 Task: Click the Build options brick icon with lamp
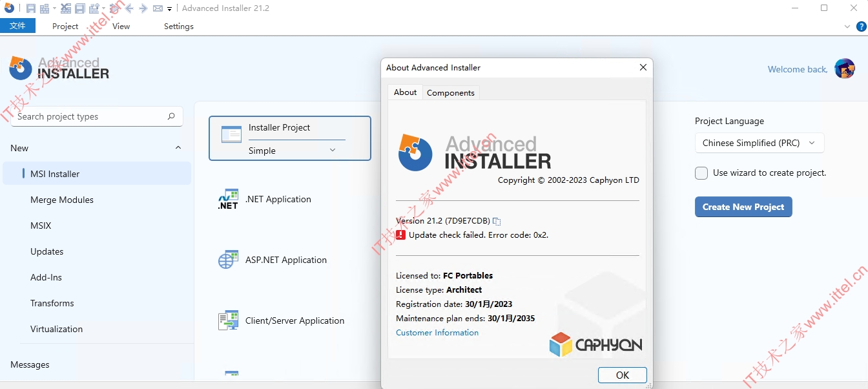94,8
